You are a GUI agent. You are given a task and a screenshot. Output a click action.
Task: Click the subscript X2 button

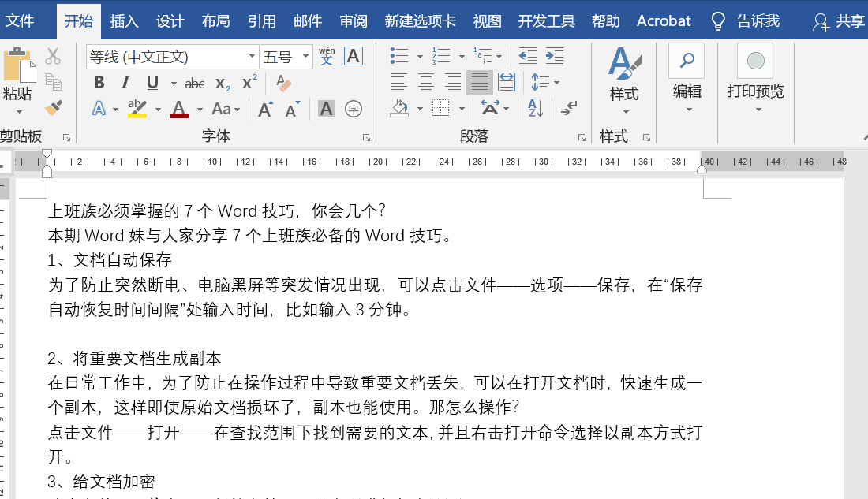click(223, 84)
